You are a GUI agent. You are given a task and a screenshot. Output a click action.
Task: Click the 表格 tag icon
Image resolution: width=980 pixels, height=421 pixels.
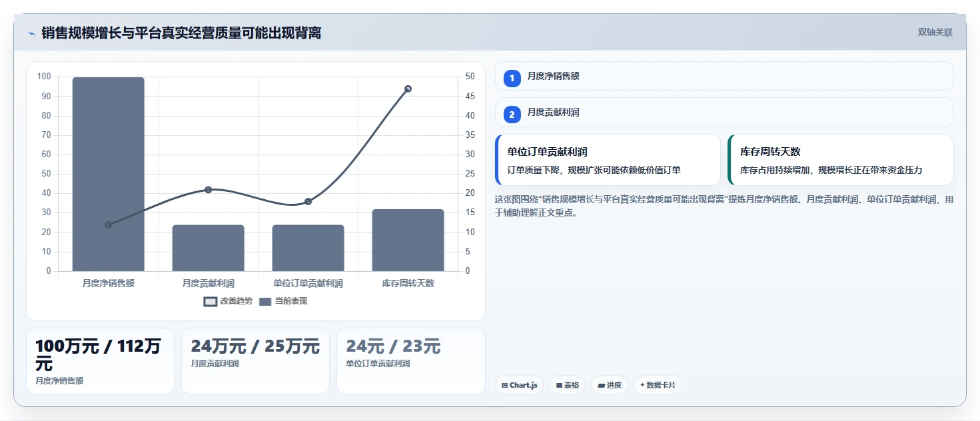[x=559, y=385]
